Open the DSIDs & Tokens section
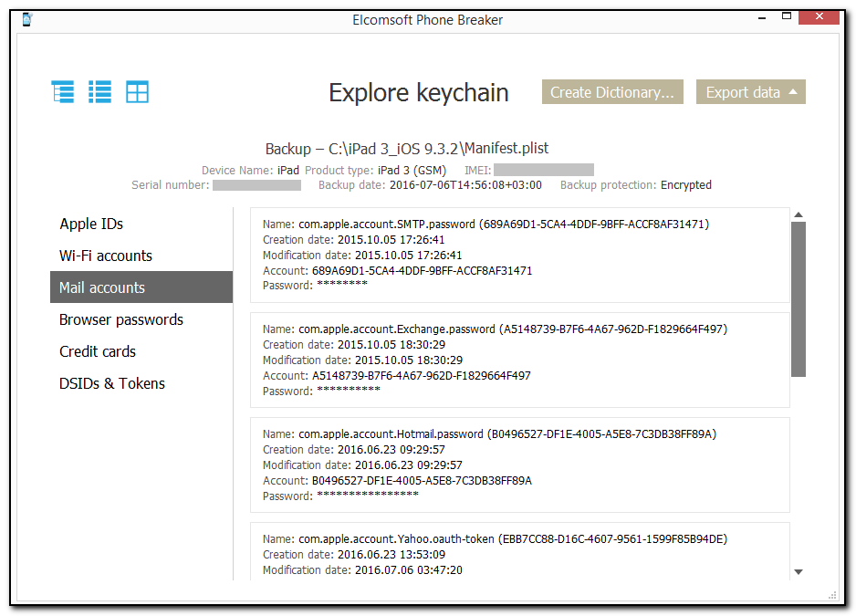Viewport: 856px width, 616px height. [x=111, y=383]
